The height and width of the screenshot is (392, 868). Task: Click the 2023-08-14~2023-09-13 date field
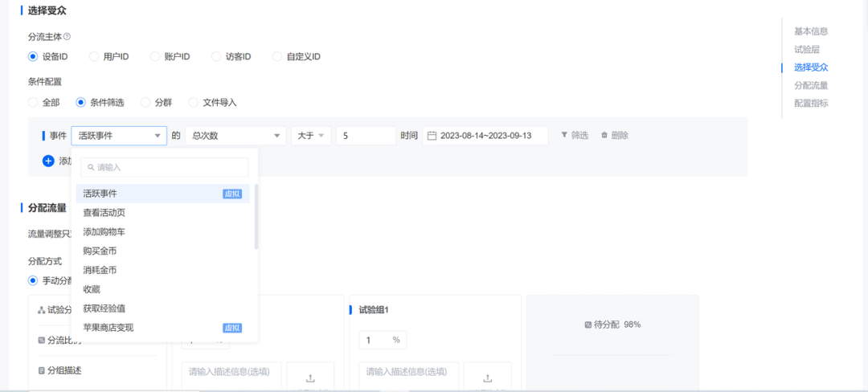pos(485,136)
